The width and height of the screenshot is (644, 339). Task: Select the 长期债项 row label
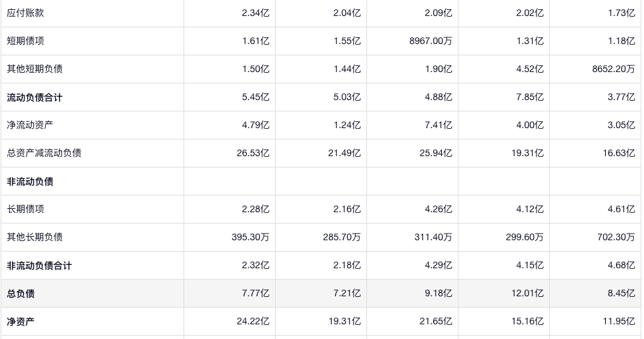pos(25,209)
